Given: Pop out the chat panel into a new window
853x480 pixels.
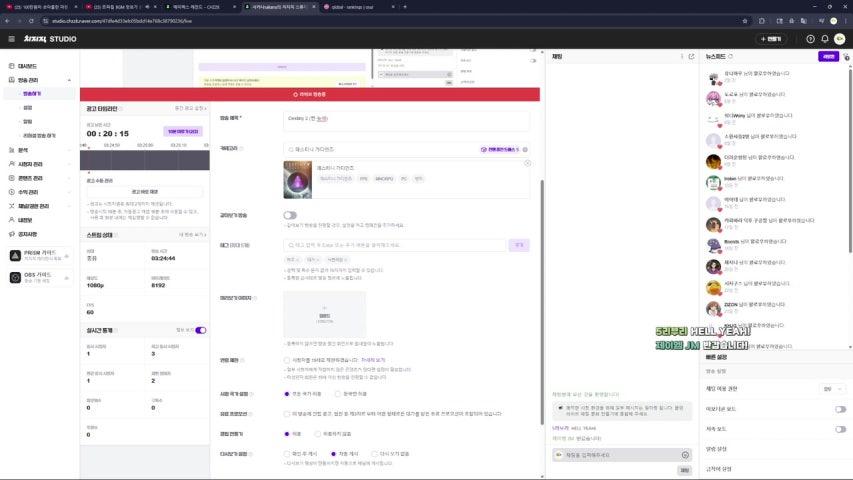Looking at the screenshot, I should pos(691,57).
